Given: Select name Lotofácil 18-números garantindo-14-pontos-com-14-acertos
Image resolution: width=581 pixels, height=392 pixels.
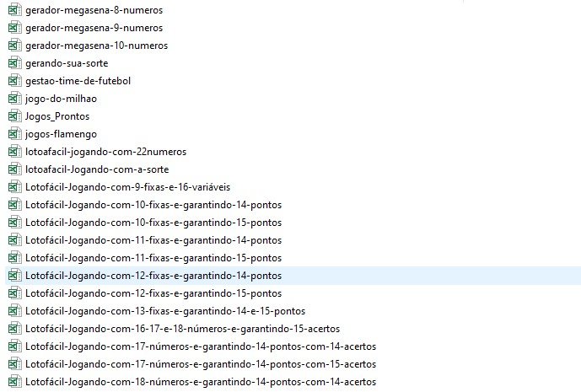Looking at the screenshot, I should tap(201, 382).
